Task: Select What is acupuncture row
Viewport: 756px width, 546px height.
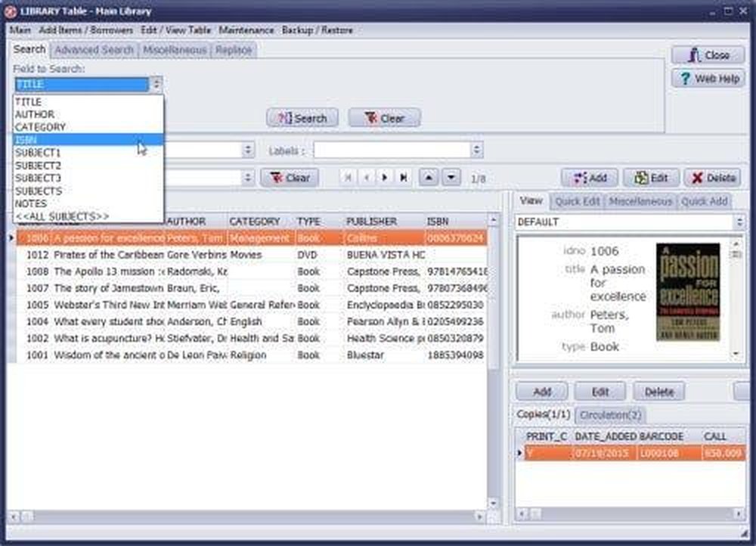Action: [x=253, y=339]
